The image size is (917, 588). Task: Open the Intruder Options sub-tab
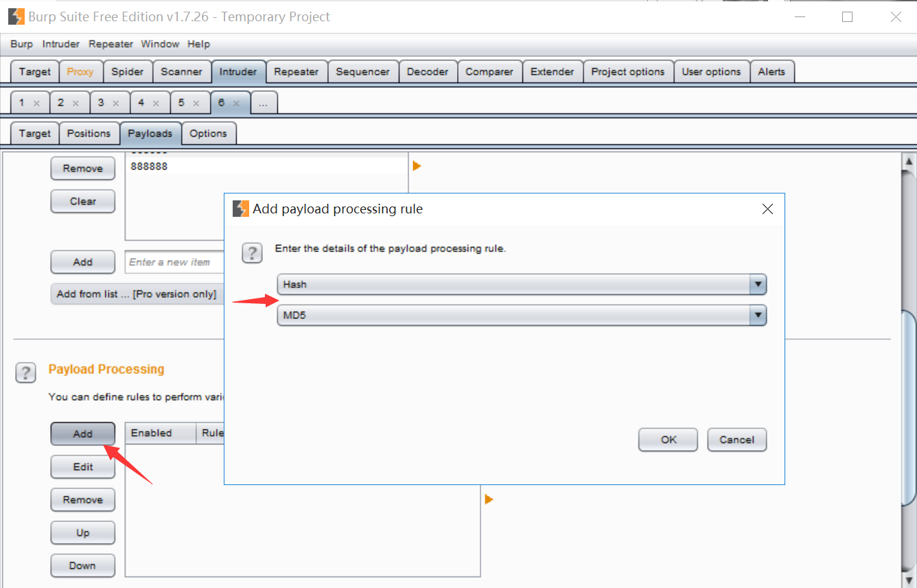(208, 133)
